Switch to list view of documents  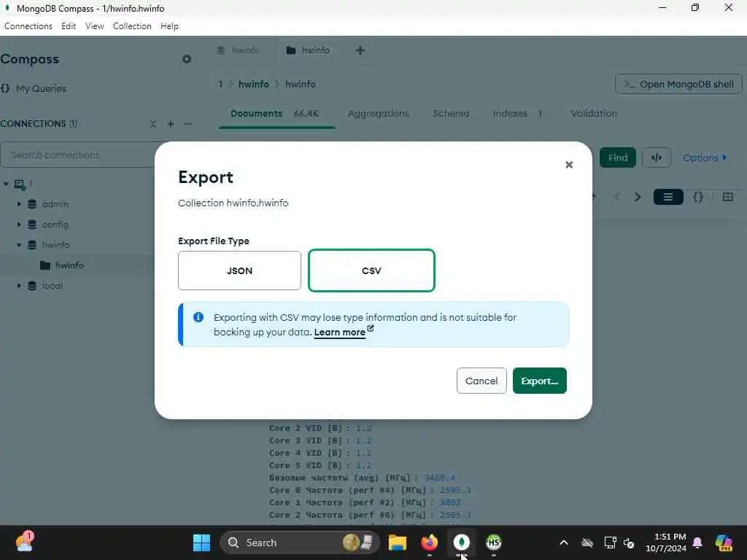point(668,197)
